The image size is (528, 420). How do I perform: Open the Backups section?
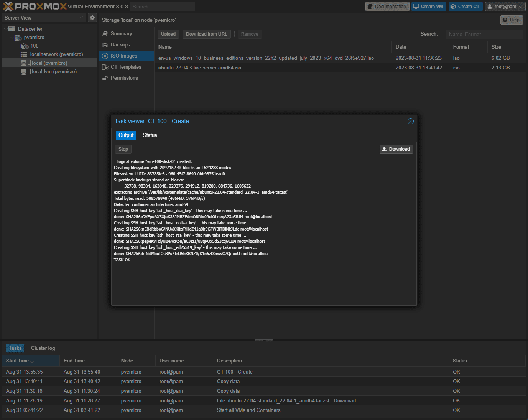(120, 45)
